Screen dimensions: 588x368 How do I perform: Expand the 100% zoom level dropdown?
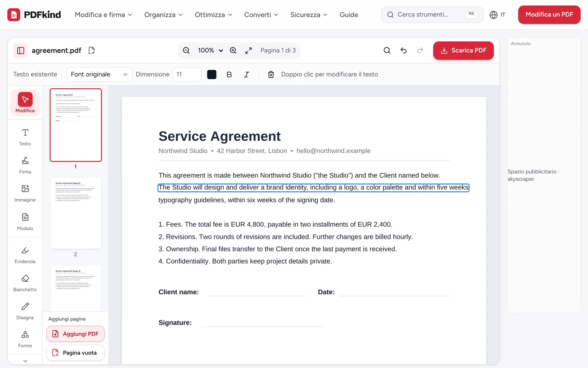click(211, 50)
